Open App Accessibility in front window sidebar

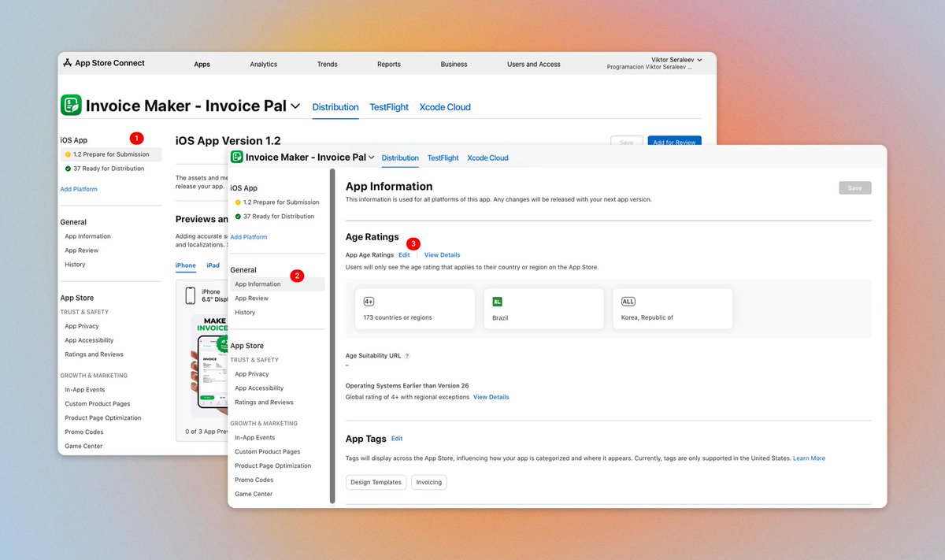point(259,388)
